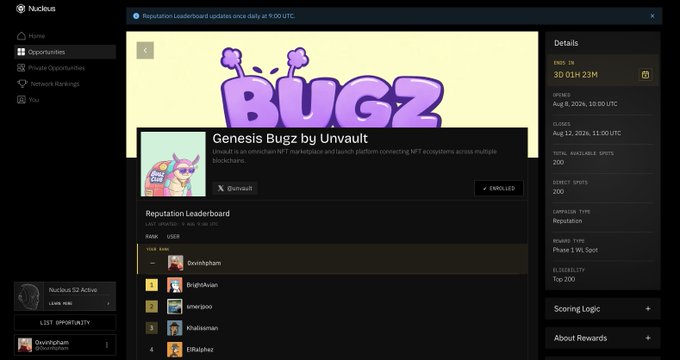The width and height of the screenshot is (680, 360).
Task: Open the smerjpoo leaderboard entry
Action: click(x=332, y=307)
